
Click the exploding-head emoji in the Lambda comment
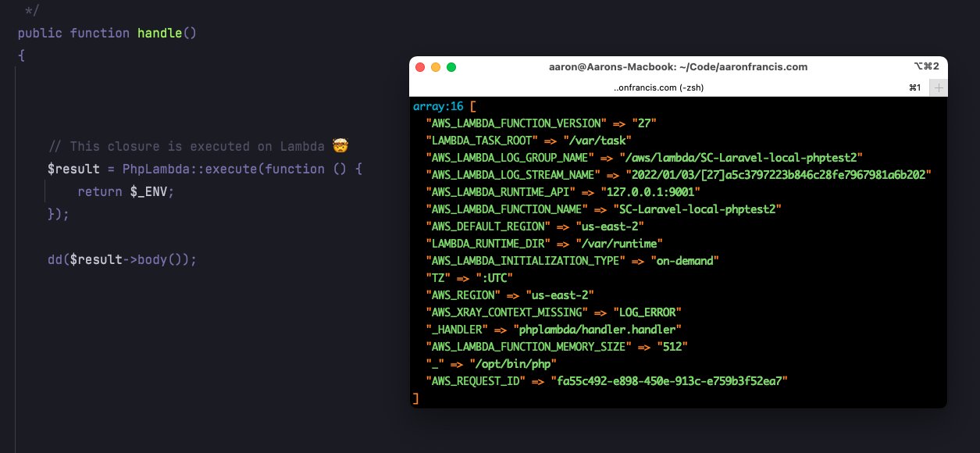(x=341, y=145)
